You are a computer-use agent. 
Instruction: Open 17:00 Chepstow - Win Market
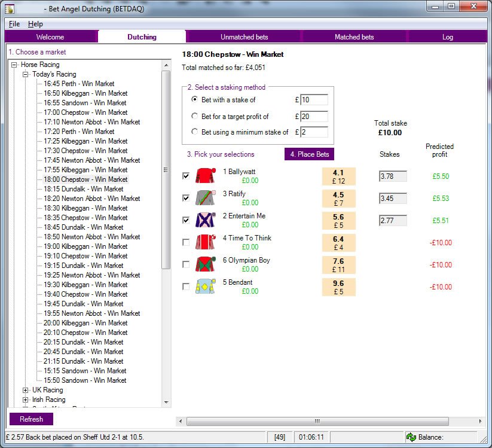(85, 112)
